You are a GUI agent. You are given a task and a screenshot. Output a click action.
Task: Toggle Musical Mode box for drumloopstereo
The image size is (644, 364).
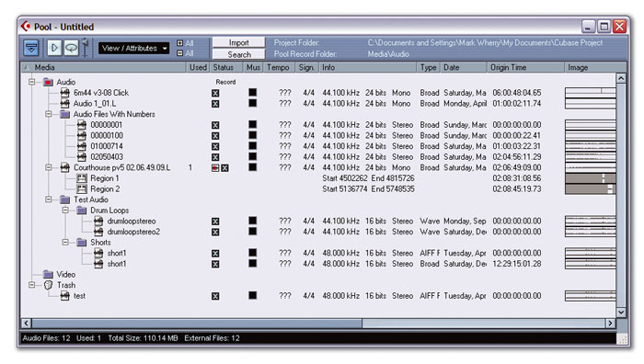(253, 221)
